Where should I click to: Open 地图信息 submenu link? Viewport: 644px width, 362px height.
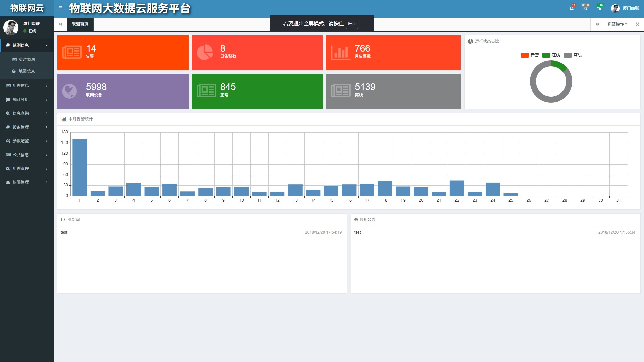27,71
